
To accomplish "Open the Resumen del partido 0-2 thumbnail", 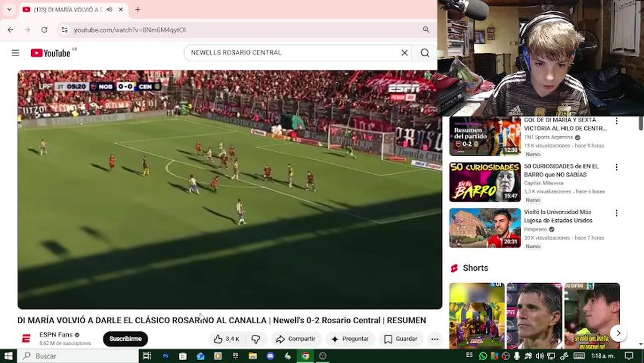I will pos(485,136).
